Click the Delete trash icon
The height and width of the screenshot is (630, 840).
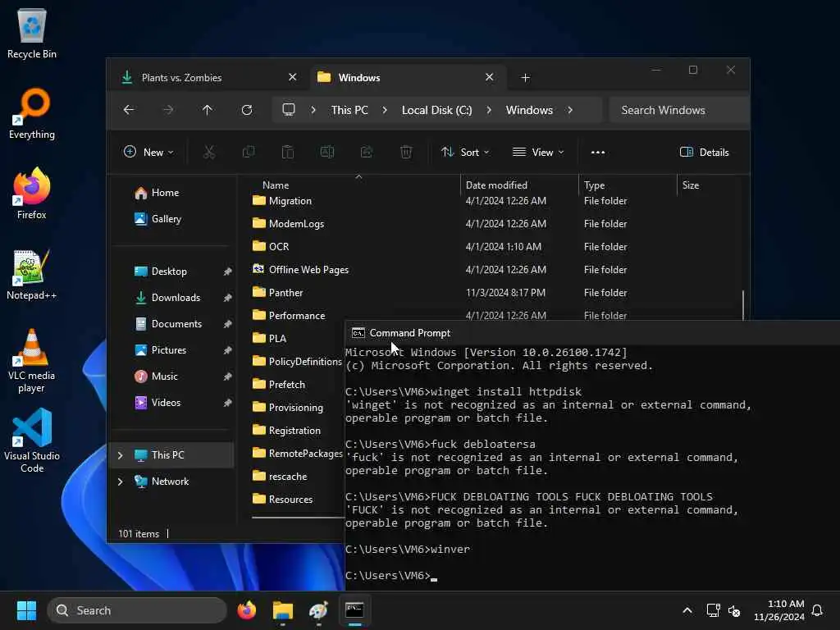click(406, 152)
